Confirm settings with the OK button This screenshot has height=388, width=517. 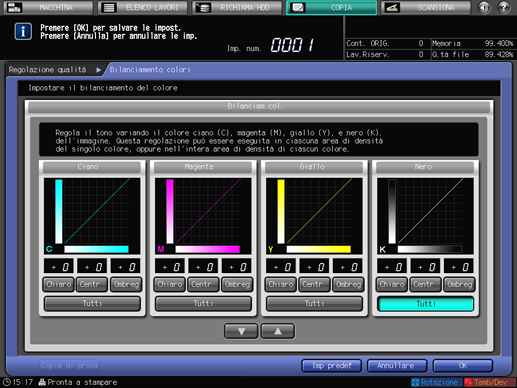463,366
